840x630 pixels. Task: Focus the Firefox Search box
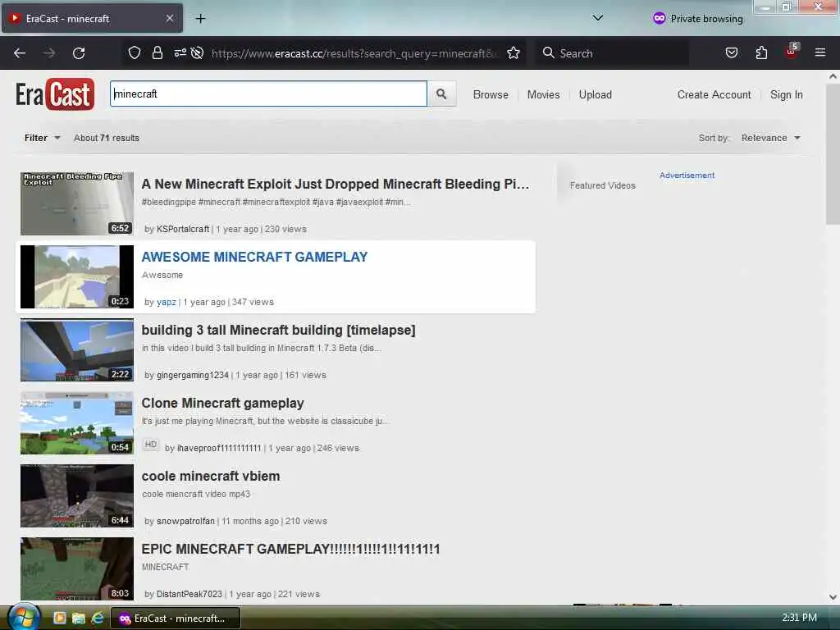coord(612,53)
